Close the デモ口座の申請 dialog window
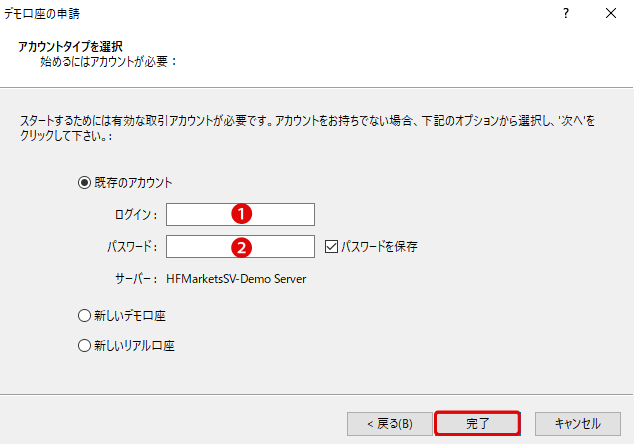The image size is (634, 444). tap(611, 14)
